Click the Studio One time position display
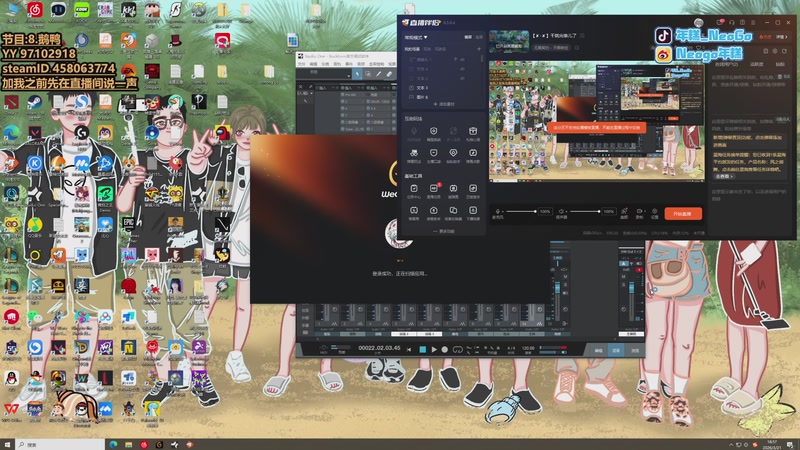The height and width of the screenshot is (450, 800). coord(380,348)
